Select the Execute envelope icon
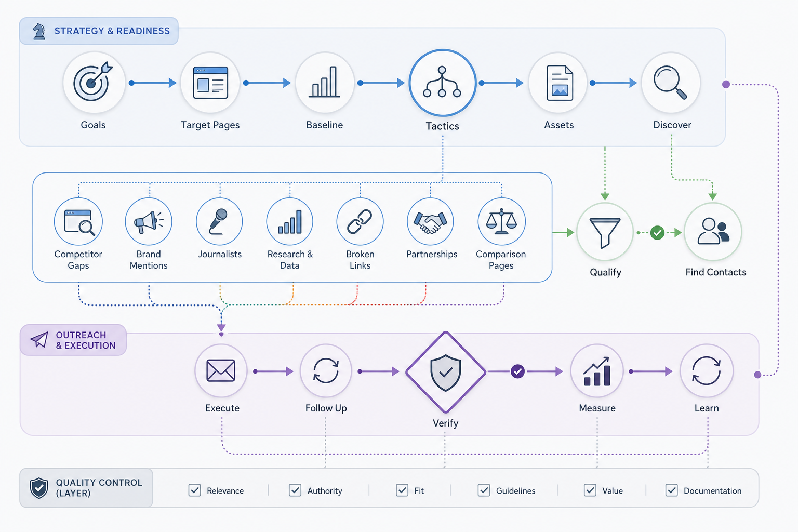The height and width of the screenshot is (532, 798). tap(221, 371)
